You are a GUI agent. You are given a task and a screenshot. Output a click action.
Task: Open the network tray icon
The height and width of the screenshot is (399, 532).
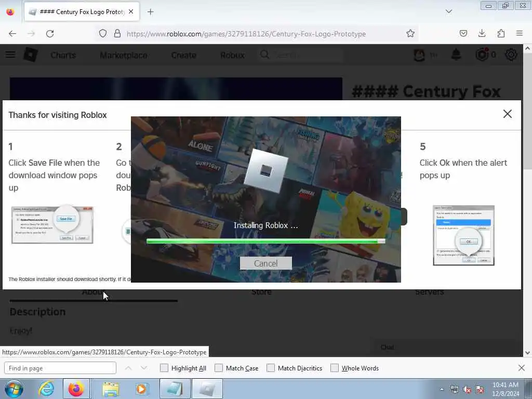pos(454,390)
